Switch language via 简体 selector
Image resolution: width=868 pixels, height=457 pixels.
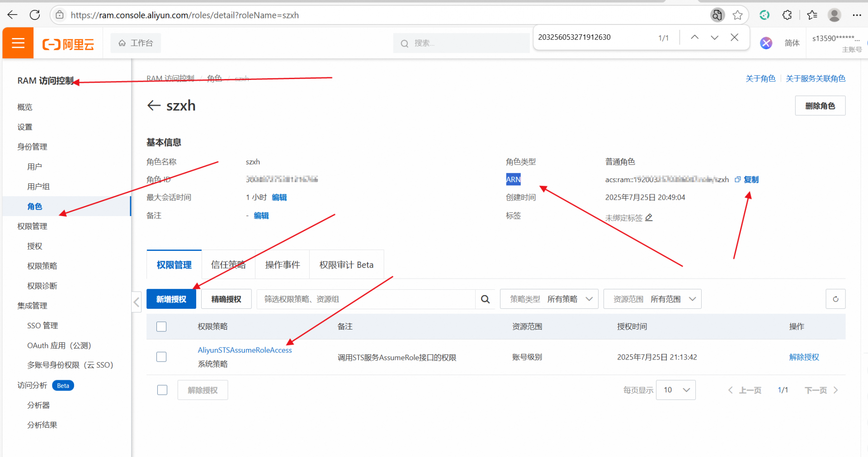(x=792, y=43)
